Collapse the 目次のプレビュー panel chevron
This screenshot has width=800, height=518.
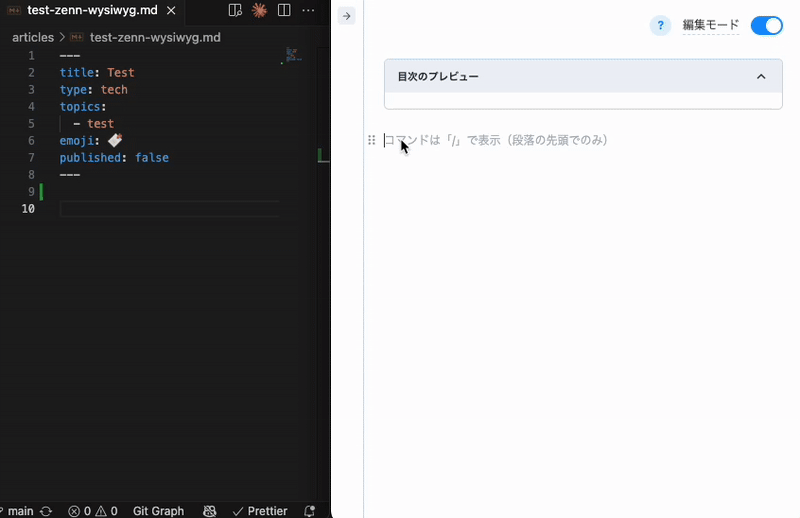(761, 77)
